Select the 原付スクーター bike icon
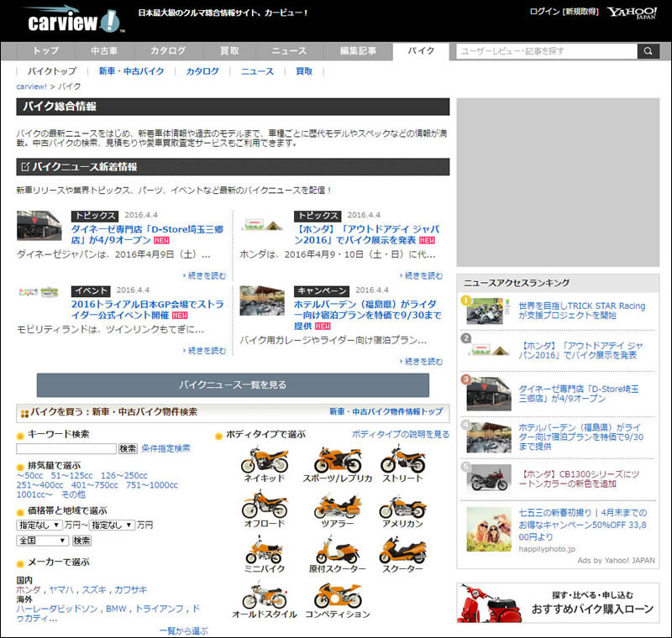 338,551
